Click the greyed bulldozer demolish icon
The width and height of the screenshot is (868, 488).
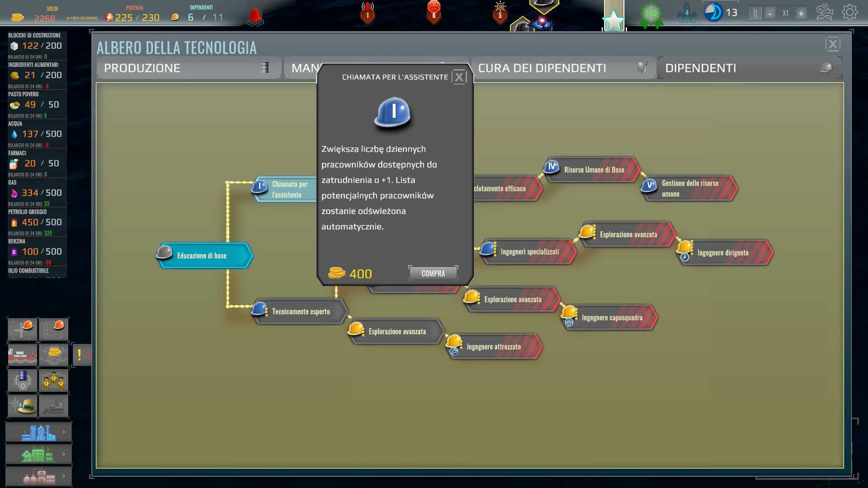coord(53,406)
